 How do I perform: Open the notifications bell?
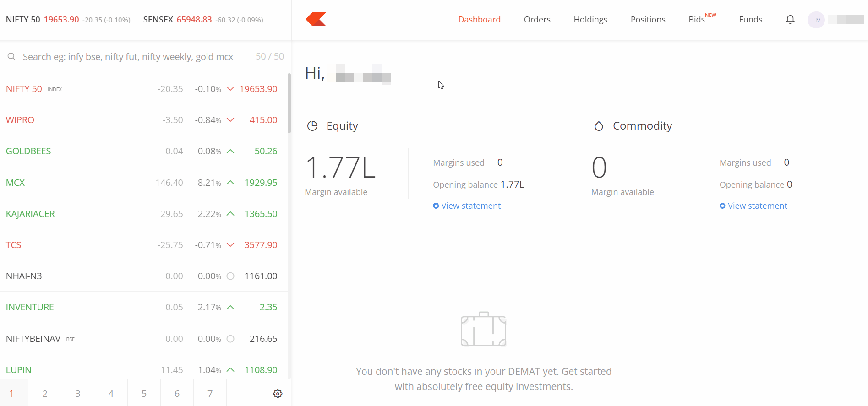click(x=790, y=19)
